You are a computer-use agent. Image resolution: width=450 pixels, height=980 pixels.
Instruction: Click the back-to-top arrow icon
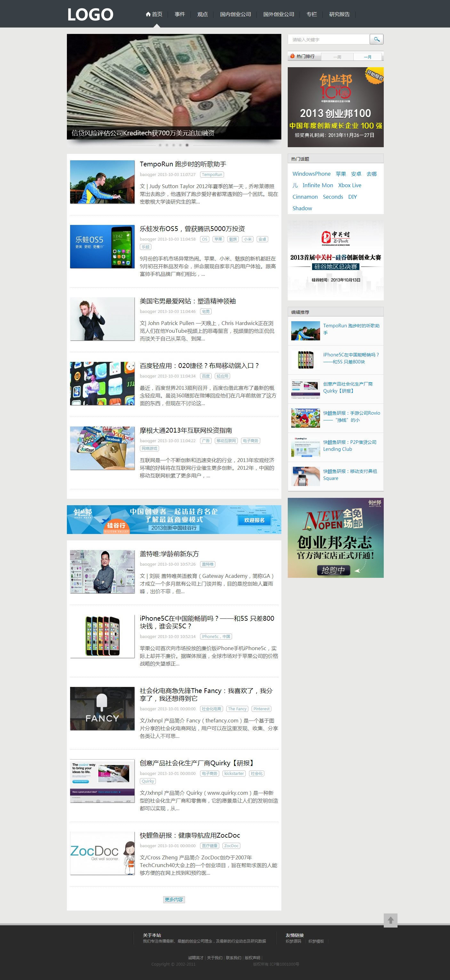tap(390, 920)
